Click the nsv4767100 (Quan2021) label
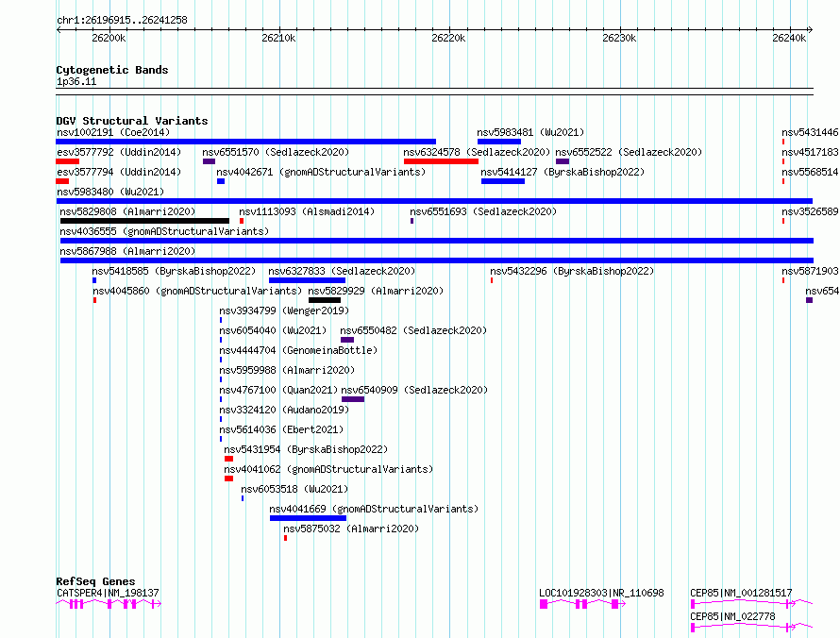This screenshot has width=840, height=638. (278, 390)
